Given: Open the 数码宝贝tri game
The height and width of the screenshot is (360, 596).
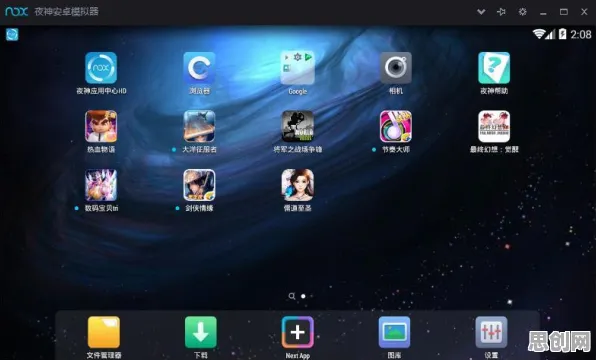Looking at the screenshot, I should point(101,185).
